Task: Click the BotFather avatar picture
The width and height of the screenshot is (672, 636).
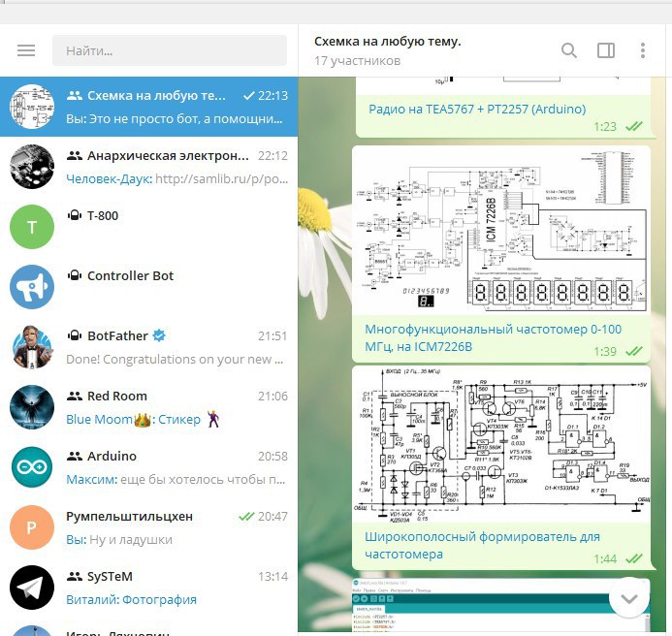Action: [32, 347]
